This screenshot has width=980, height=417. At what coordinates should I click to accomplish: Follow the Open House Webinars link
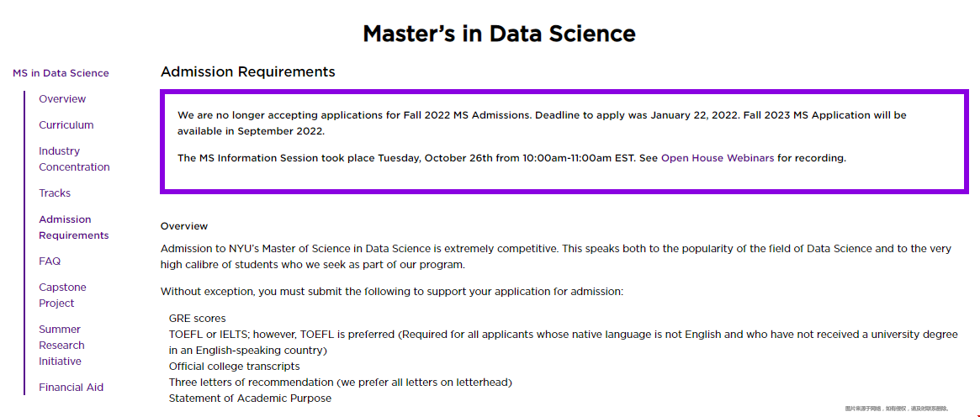[718, 159]
